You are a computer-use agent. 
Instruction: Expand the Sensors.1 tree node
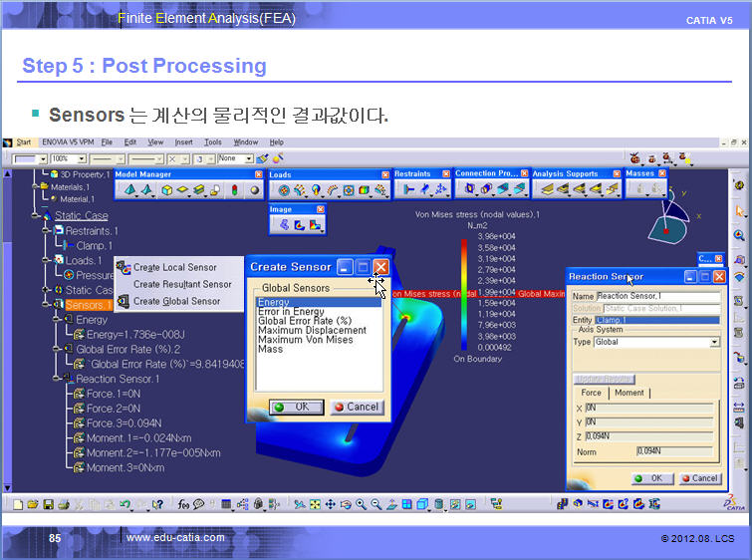click(x=46, y=304)
